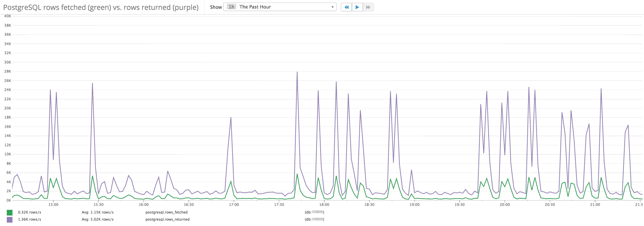Click the 15:00 label on the time axis

tap(53, 204)
